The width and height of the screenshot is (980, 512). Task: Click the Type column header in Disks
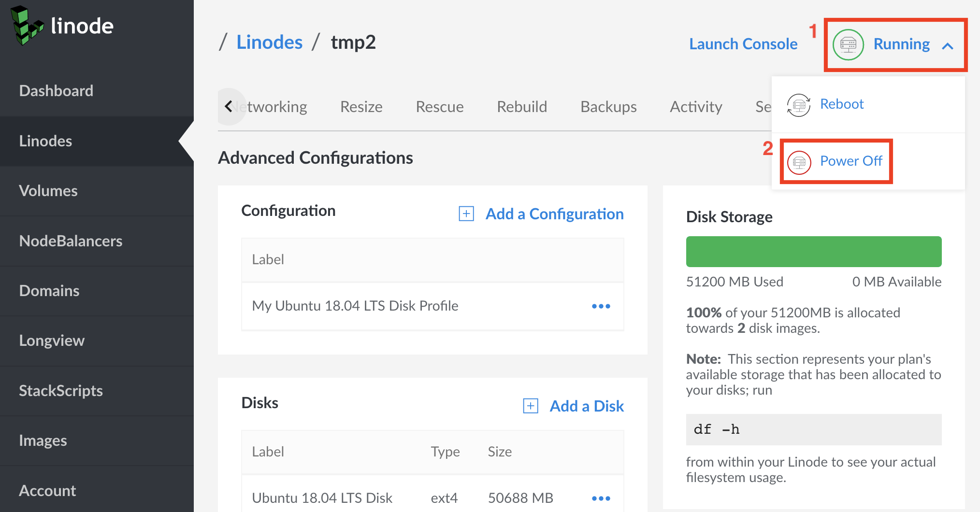coord(445,452)
